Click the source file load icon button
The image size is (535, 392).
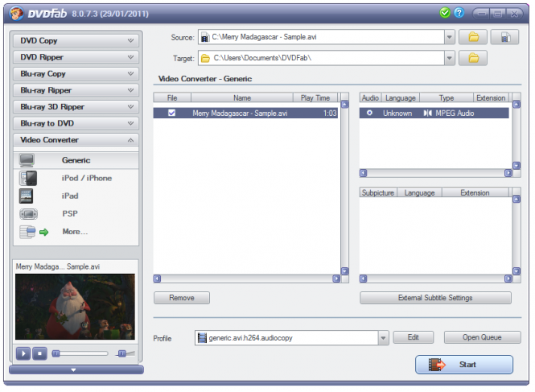tap(505, 37)
